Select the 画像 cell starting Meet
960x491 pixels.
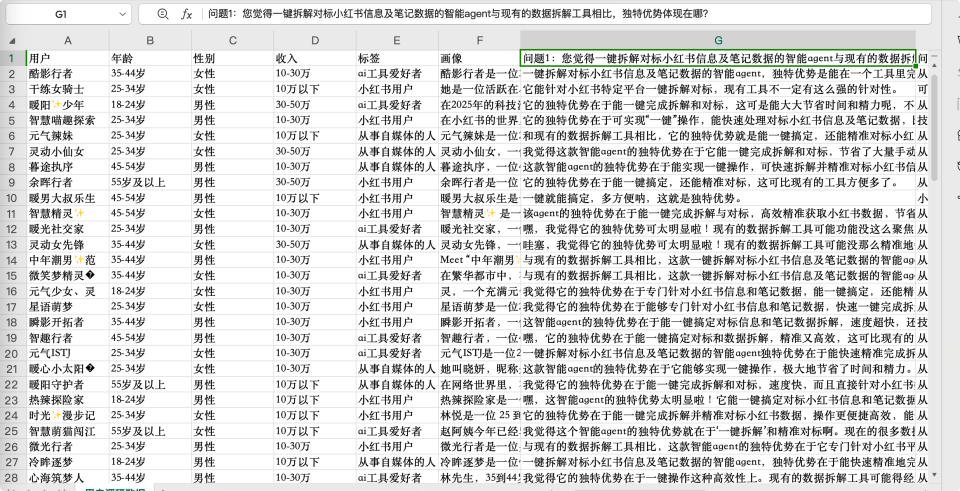click(x=479, y=260)
